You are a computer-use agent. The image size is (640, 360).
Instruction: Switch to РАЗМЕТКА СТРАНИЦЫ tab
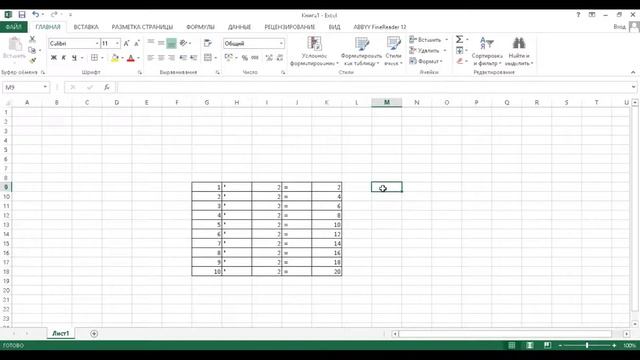pyautogui.click(x=142, y=27)
